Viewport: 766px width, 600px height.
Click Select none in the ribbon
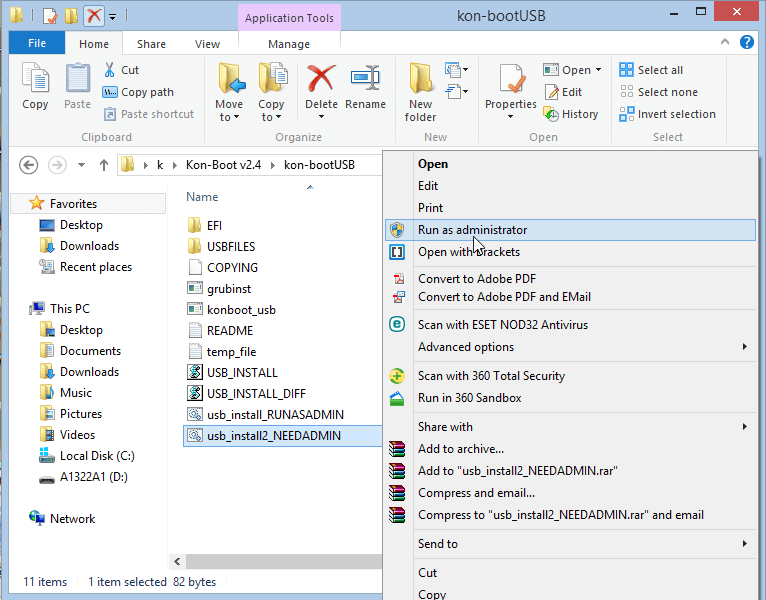659,92
